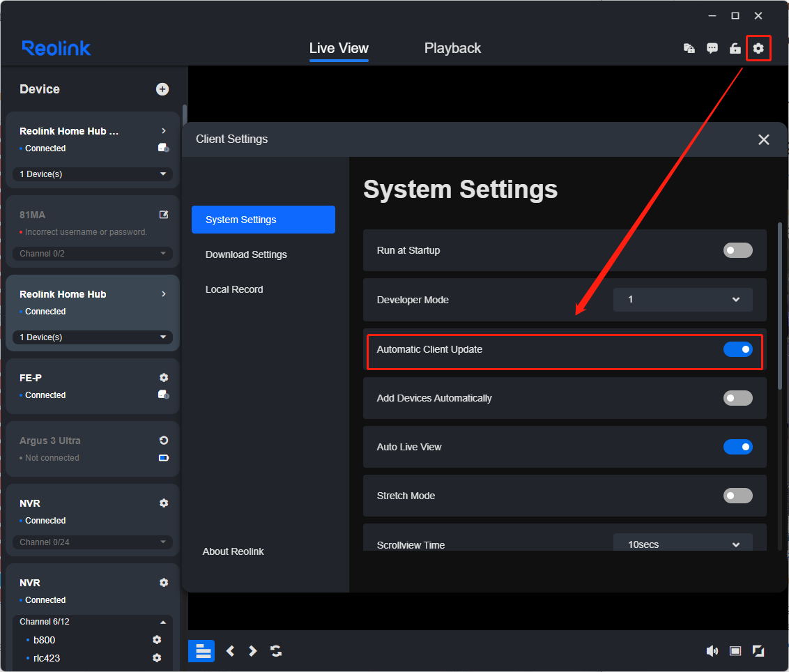Viewport: 789px width, 672px height.
Task: Open the Scrollview Time dropdown showing 10secs
Action: coord(683,544)
